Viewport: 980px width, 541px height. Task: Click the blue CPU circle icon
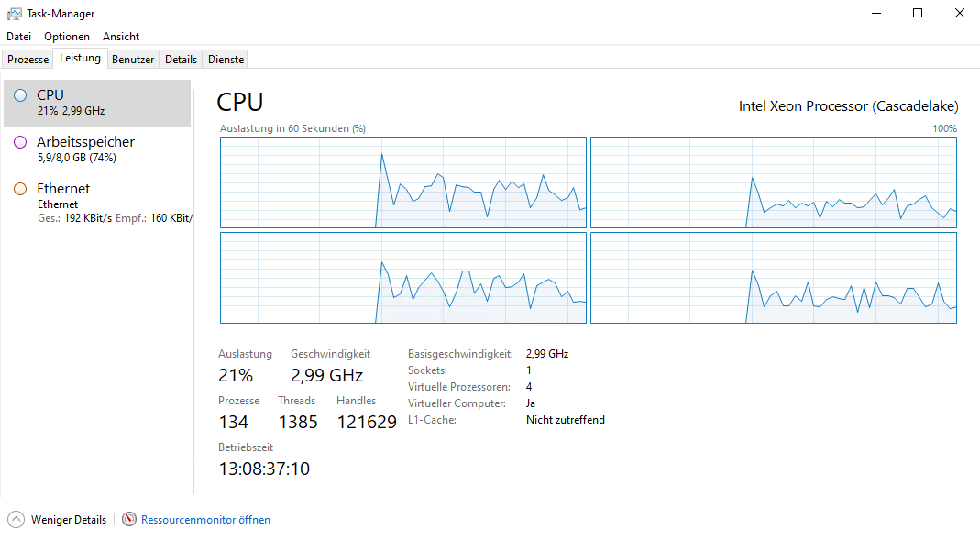(20, 95)
